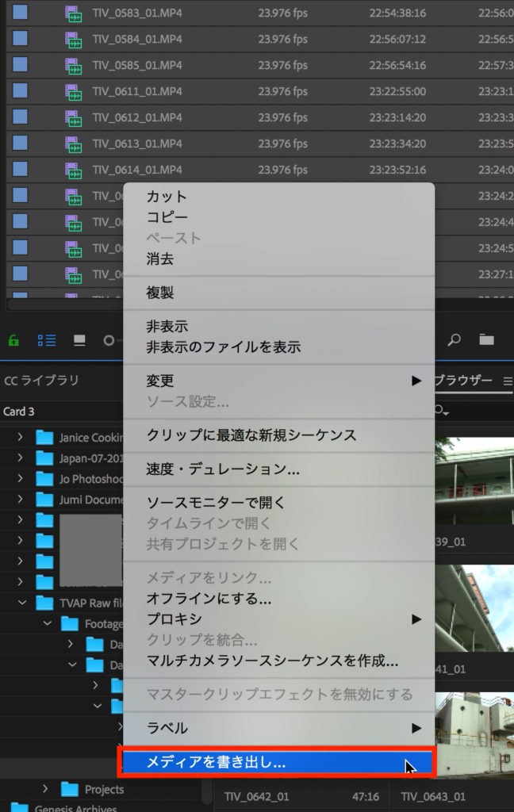Click the green lock icon in project toolbar
This screenshot has width=514, height=812.
[x=13, y=340]
